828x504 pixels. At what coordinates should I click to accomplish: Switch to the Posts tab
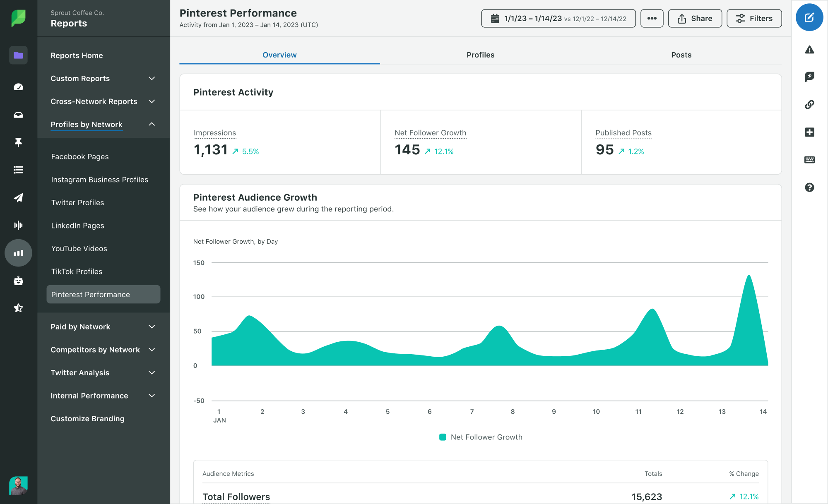pyautogui.click(x=681, y=55)
